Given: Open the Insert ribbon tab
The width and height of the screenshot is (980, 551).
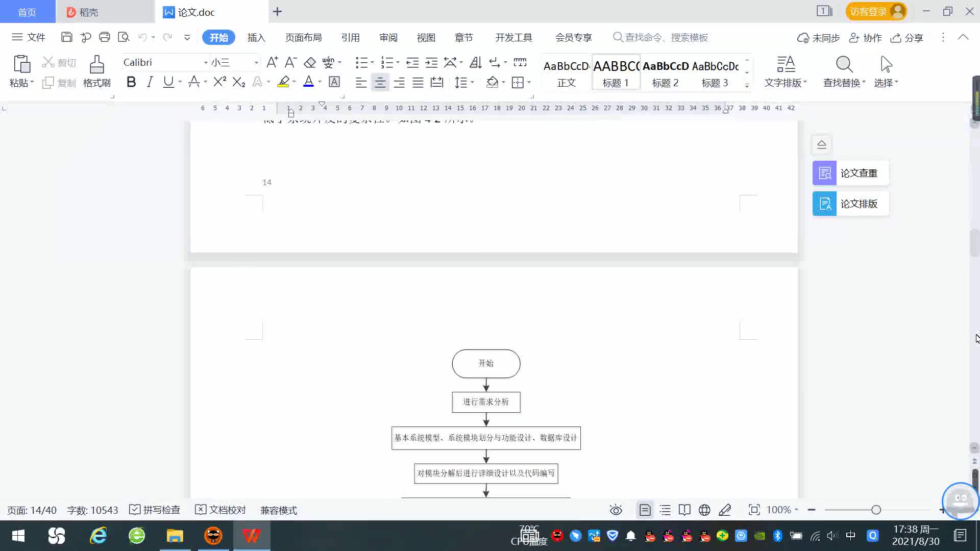Looking at the screenshot, I should pyautogui.click(x=256, y=37).
